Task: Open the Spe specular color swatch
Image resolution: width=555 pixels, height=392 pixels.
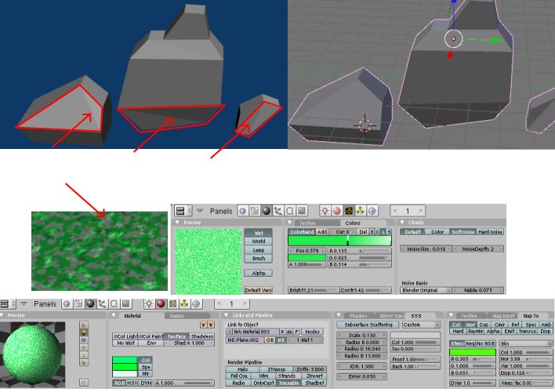Action: click(125, 367)
